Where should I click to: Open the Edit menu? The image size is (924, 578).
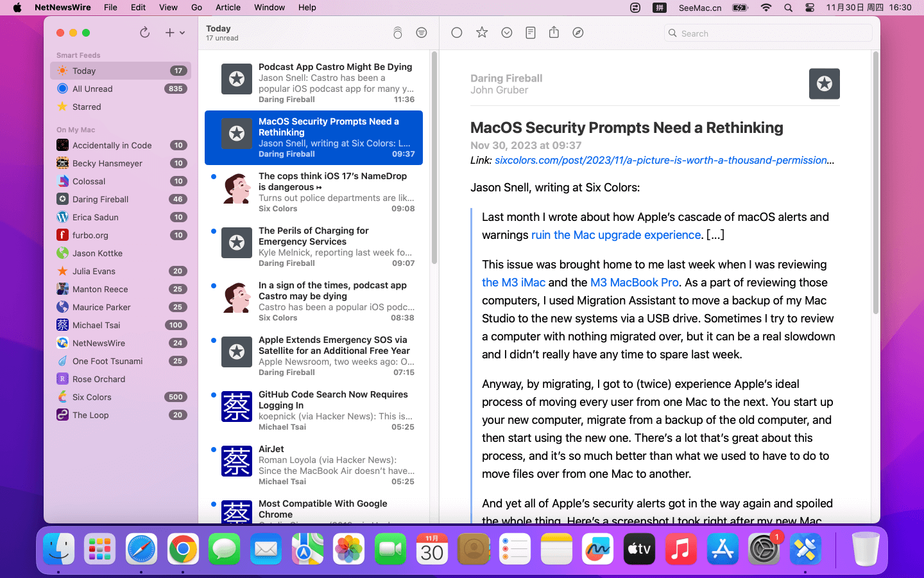pos(138,8)
